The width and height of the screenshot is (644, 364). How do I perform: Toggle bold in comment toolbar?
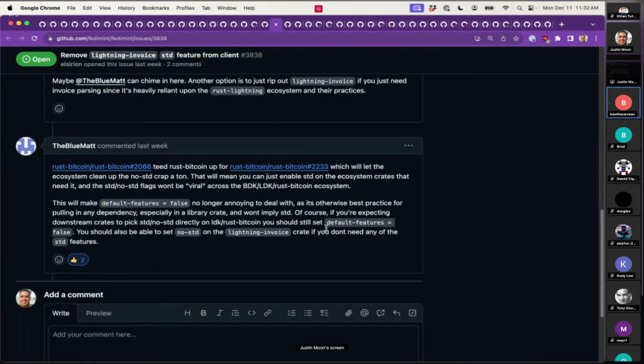click(x=203, y=312)
